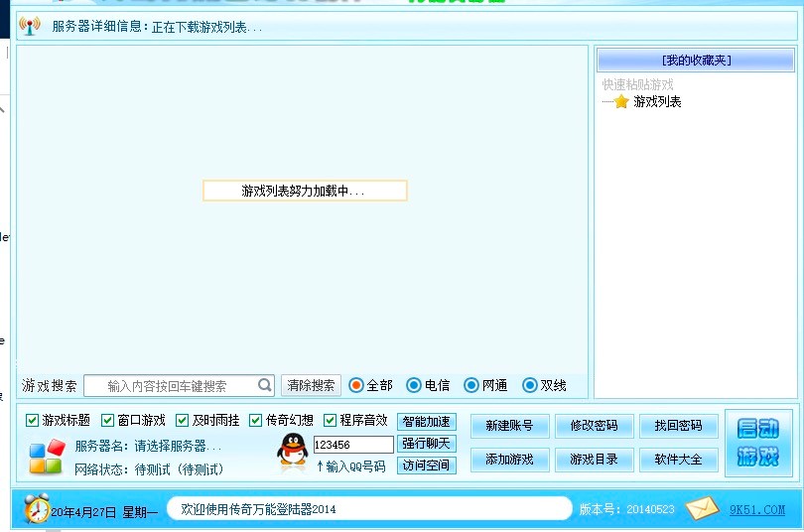Click the 添加游戏 button
This screenshot has height=532, width=804.
[509, 460]
